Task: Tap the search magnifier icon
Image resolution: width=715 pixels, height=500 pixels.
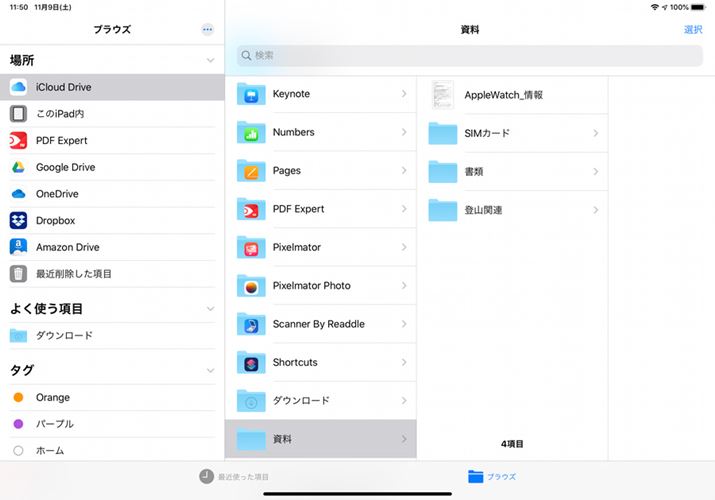Action: (246, 55)
